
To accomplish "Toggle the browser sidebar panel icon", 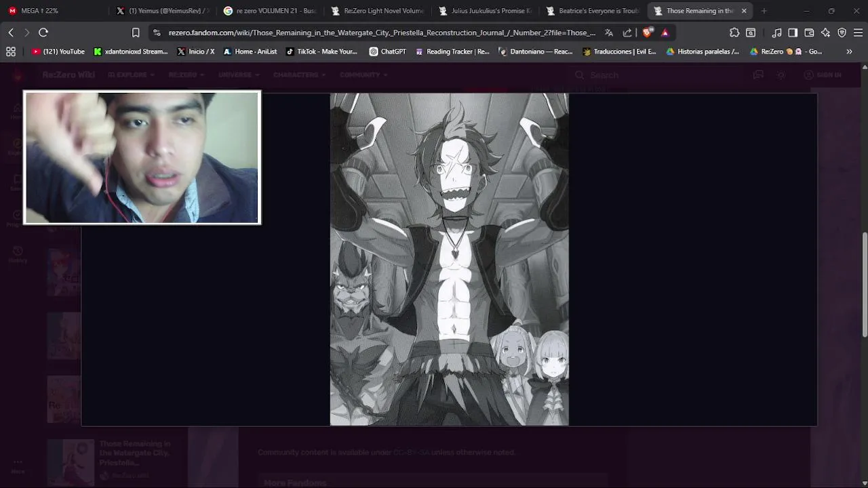I will (793, 33).
